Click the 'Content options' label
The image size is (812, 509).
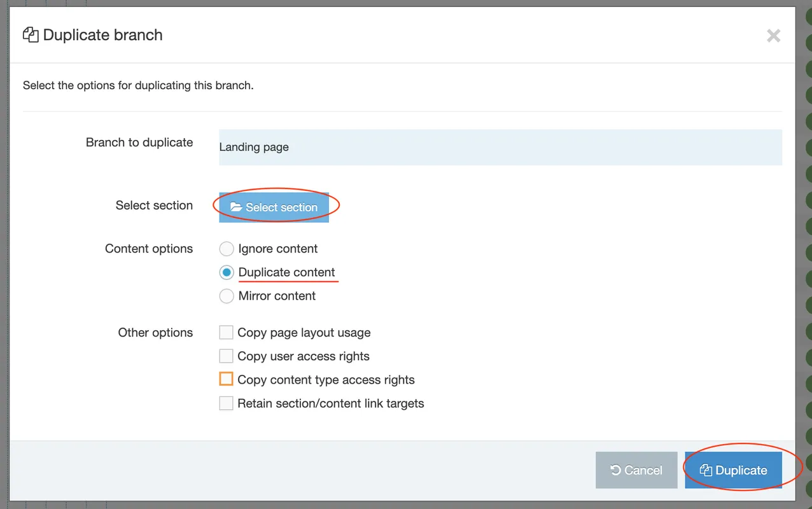click(x=149, y=249)
